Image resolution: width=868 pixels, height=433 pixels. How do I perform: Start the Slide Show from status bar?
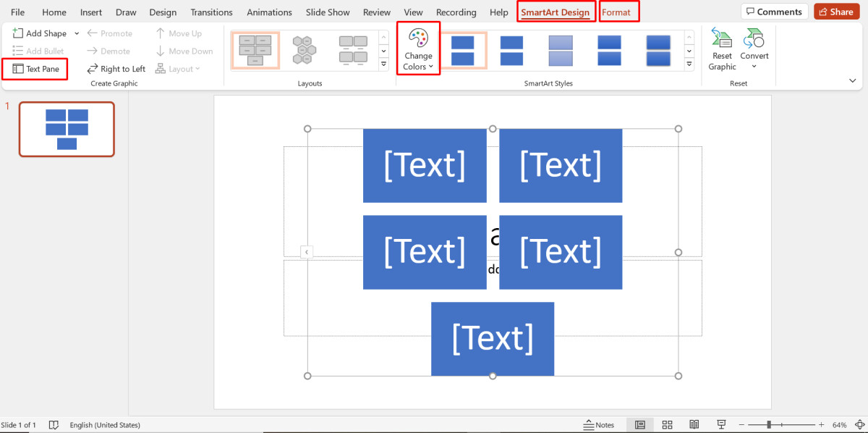tap(721, 425)
